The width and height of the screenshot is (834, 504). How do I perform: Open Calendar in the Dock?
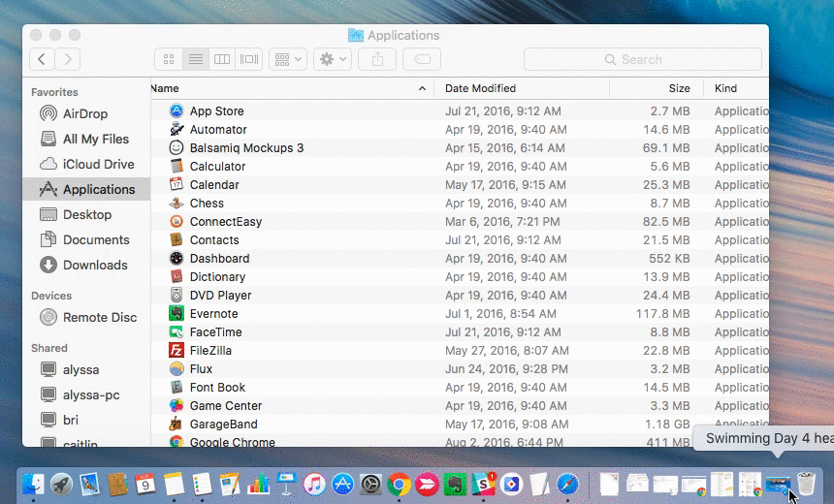(145, 484)
